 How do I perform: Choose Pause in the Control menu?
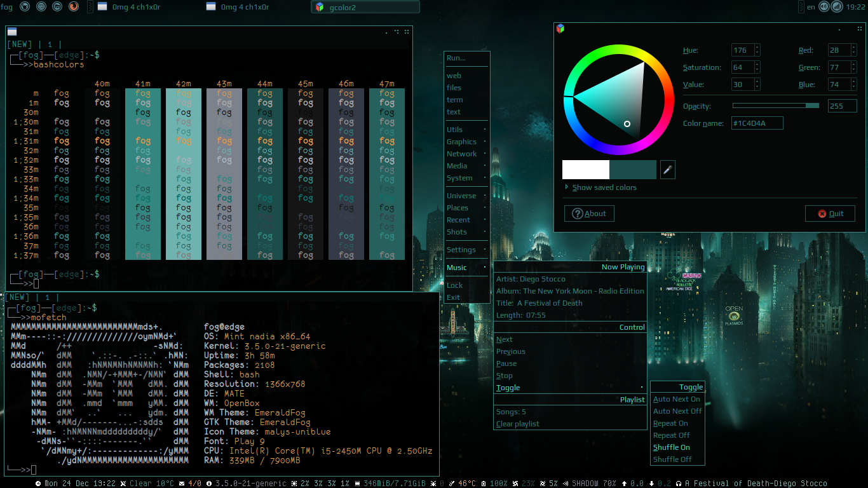506,363
